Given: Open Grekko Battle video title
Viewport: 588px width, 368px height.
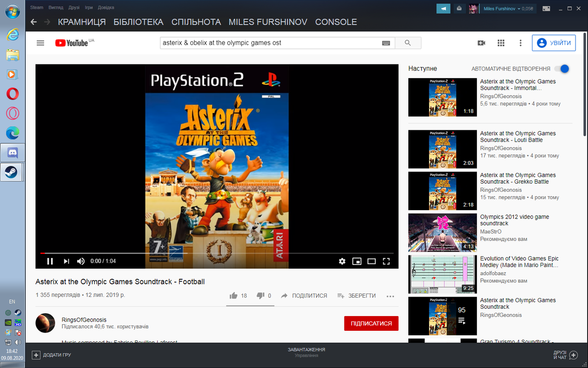Looking at the screenshot, I should (x=518, y=178).
